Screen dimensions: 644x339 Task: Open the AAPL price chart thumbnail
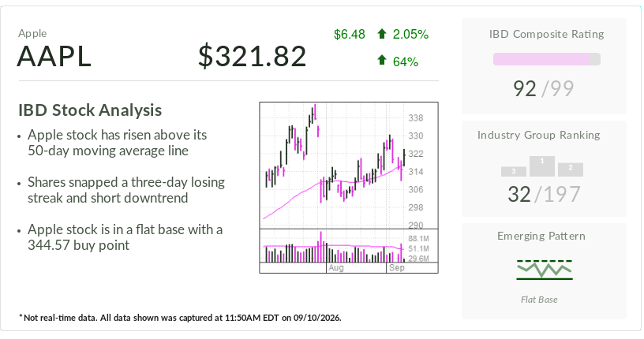coord(349,187)
